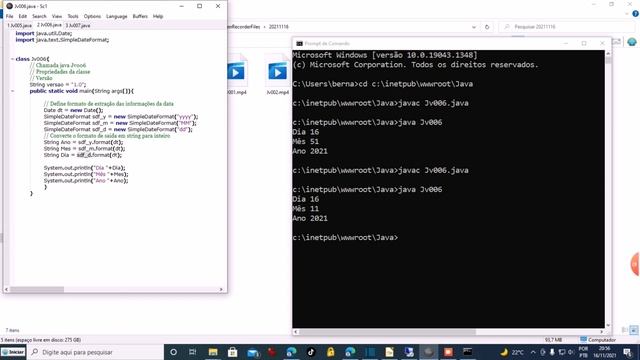Open the Help menu in SciTE
This screenshot has width=640, height=360.
tap(158, 16)
